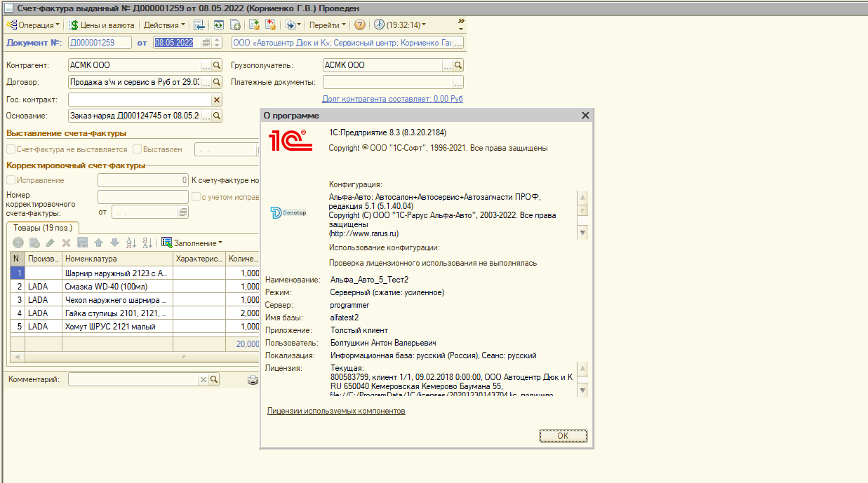Click the magnifier next to Контрагент field
Screen dimensions: 868x483
click(x=217, y=65)
